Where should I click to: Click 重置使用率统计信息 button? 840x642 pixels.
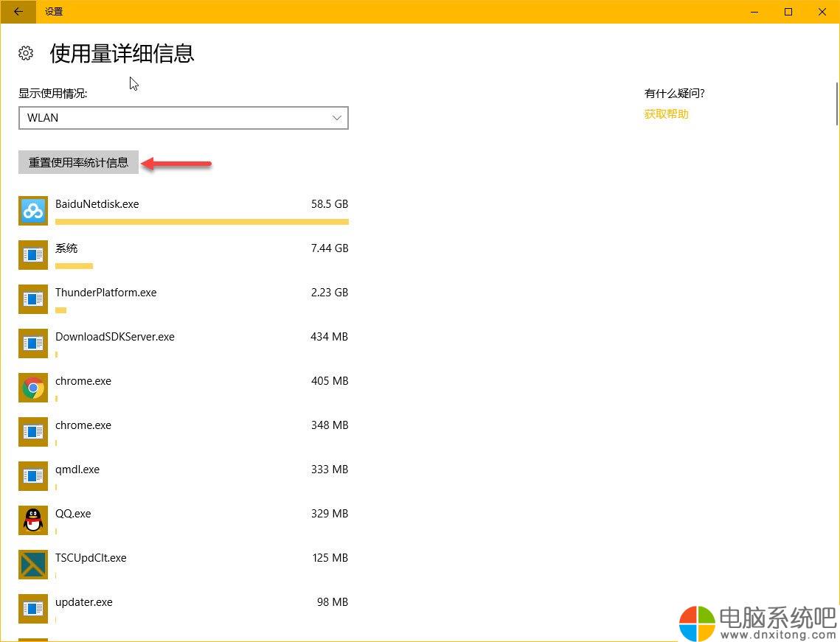click(79, 162)
